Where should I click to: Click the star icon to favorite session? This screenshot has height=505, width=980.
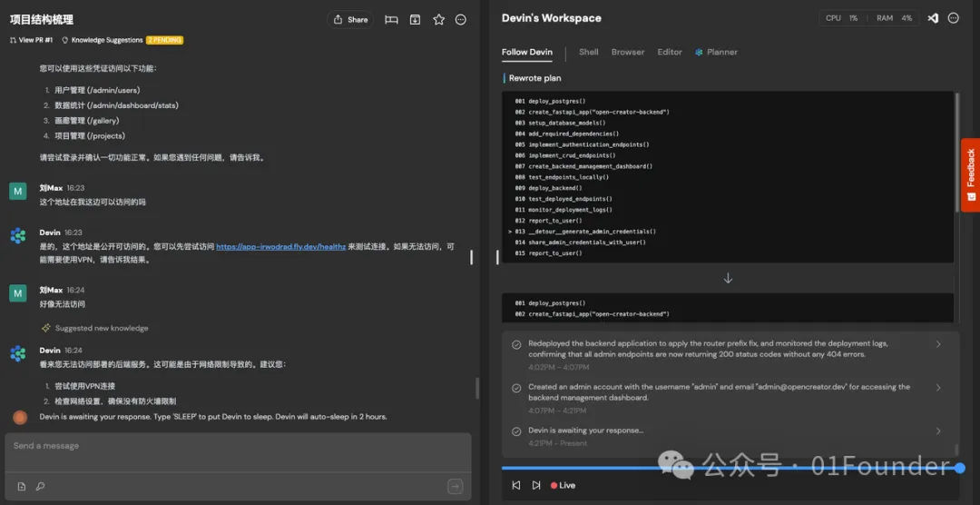(x=439, y=19)
